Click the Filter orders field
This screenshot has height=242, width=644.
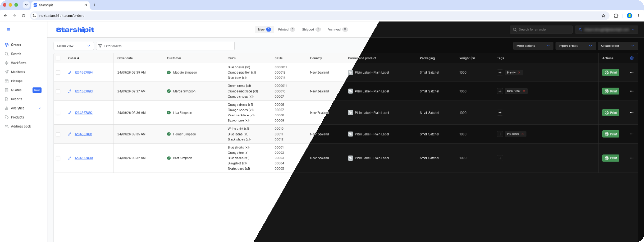coord(165,46)
